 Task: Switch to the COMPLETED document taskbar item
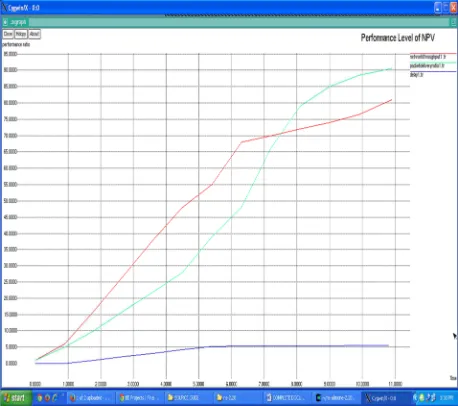click(287, 398)
